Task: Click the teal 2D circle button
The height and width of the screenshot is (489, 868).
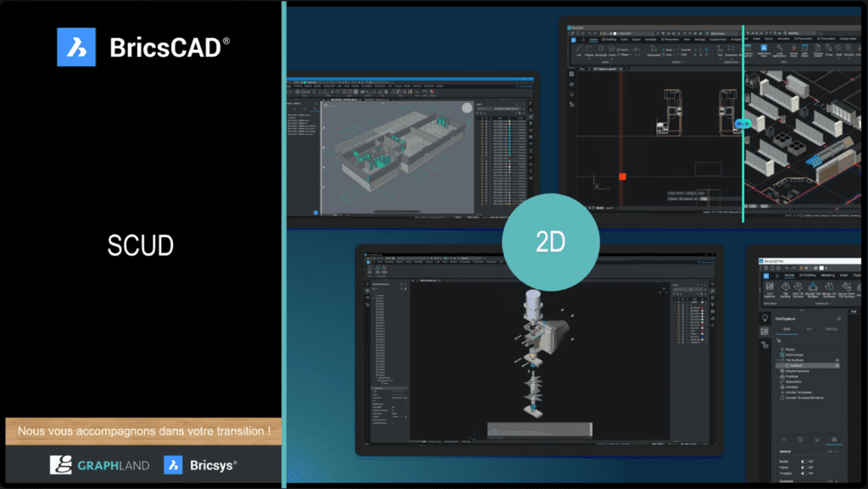Action: (551, 242)
